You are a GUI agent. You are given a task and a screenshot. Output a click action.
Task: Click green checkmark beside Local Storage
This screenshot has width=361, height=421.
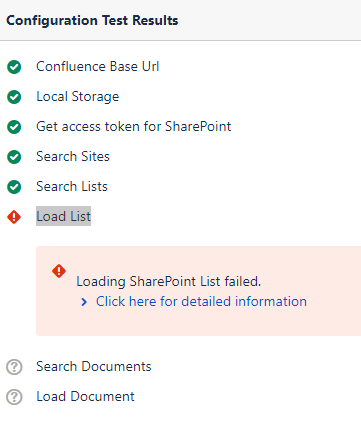[14, 97]
